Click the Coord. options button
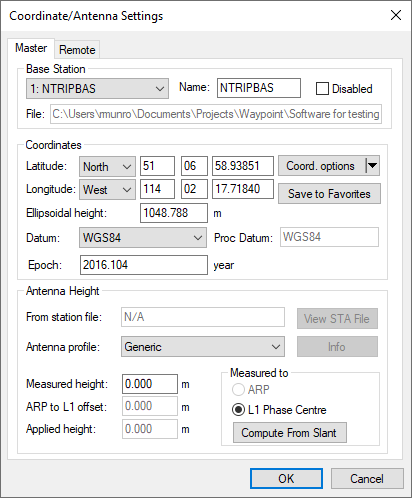This screenshot has height=498, width=412. 322,166
